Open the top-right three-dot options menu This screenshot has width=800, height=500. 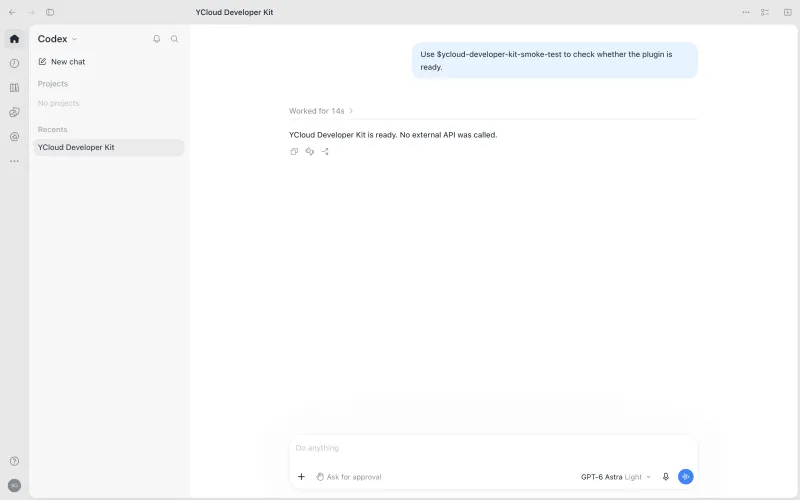746,12
